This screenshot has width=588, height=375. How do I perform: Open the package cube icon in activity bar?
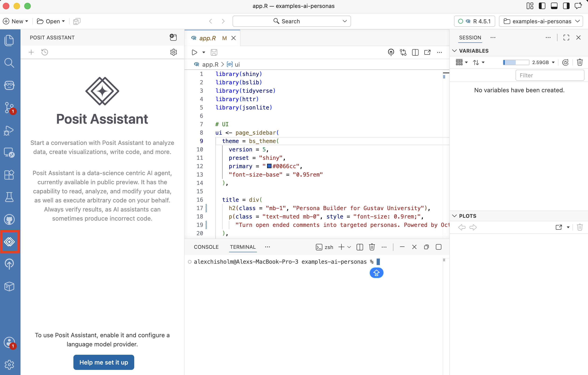[x=9, y=286]
